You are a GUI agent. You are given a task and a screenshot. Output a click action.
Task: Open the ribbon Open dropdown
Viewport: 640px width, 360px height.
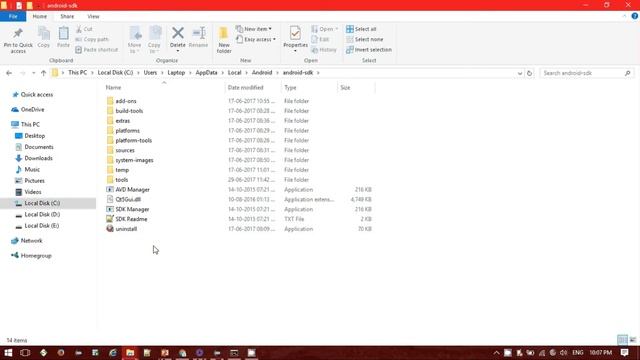324,29
